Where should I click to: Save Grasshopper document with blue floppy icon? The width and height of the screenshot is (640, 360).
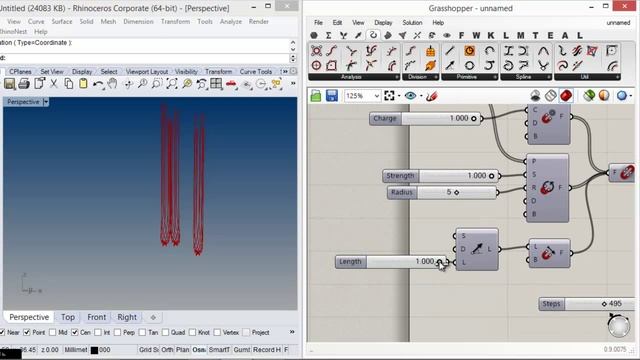[331, 96]
